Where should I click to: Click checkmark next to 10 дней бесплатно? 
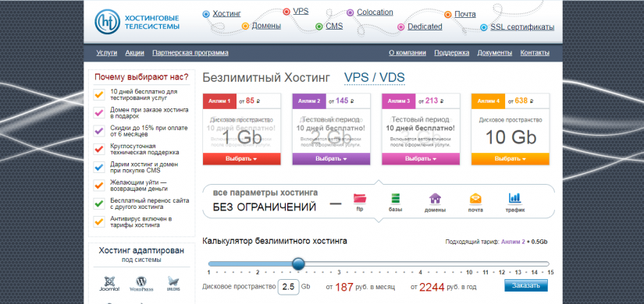99,95
